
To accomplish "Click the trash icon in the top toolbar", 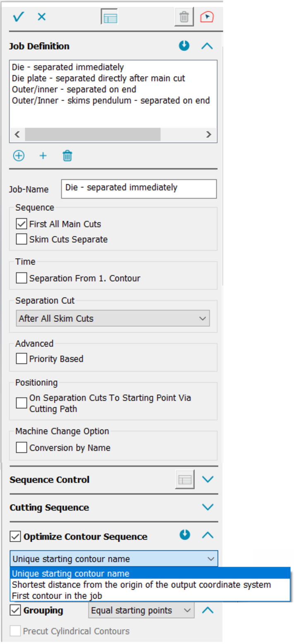I will 184,17.
